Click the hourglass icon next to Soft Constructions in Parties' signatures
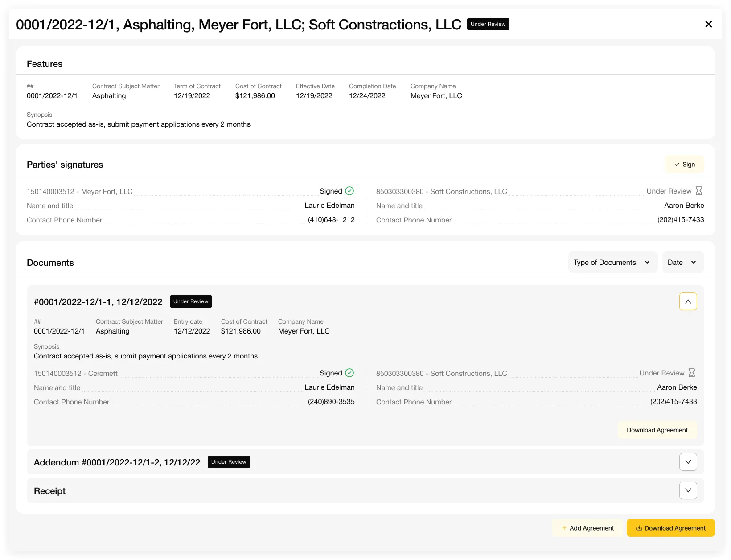 tap(699, 191)
